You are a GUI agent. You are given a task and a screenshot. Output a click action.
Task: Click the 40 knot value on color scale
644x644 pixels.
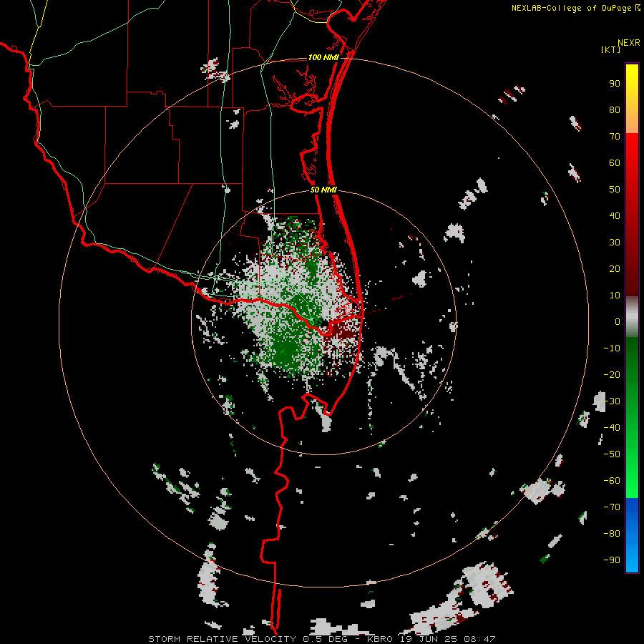tap(615, 216)
